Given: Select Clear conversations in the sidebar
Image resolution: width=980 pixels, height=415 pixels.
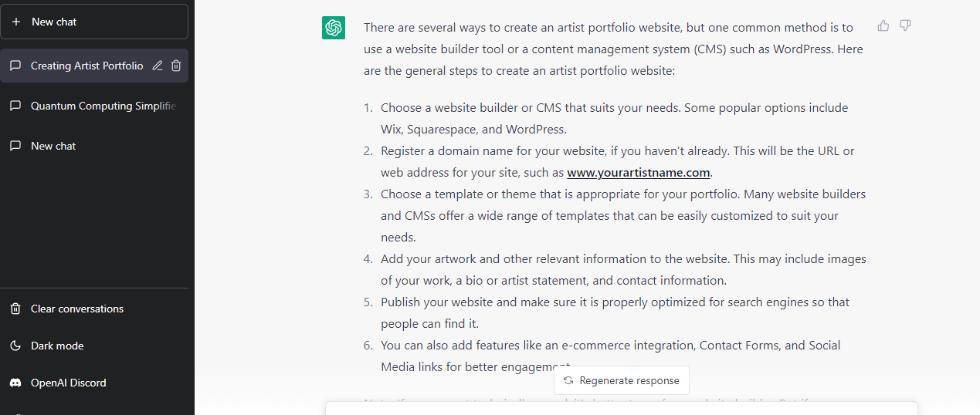Looking at the screenshot, I should 94,309.
